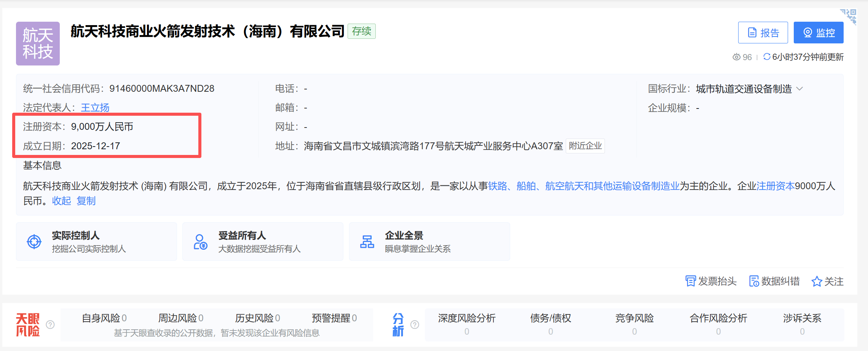Viewport: 868px width, 351px height.
Task: Click the 基本信息 heading
Action: (42, 166)
